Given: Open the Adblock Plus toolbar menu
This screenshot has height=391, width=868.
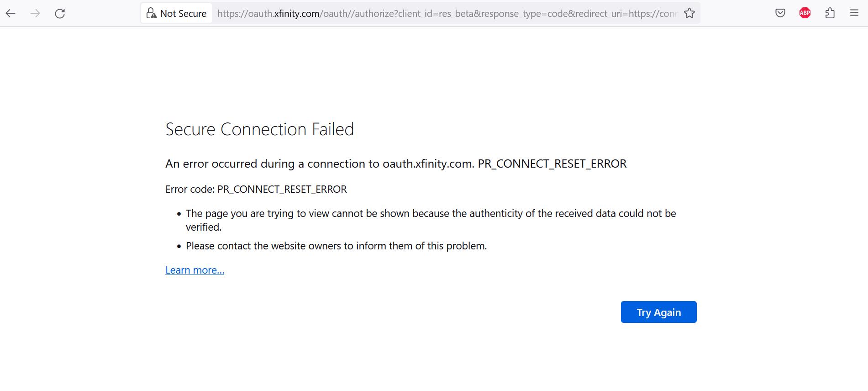Looking at the screenshot, I should (x=805, y=12).
